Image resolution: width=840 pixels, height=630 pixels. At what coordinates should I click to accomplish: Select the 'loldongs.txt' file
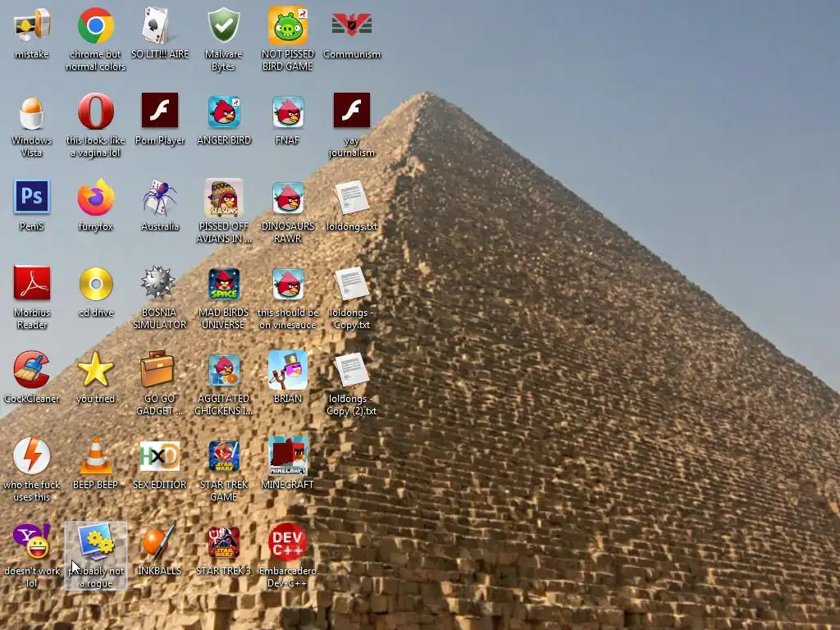pyautogui.click(x=351, y=197)
